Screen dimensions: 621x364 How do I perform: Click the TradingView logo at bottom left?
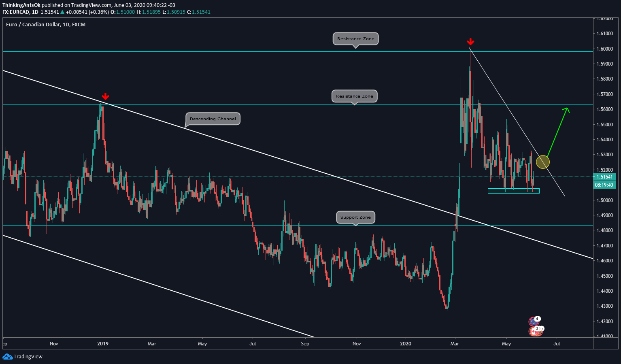[22, 357]
